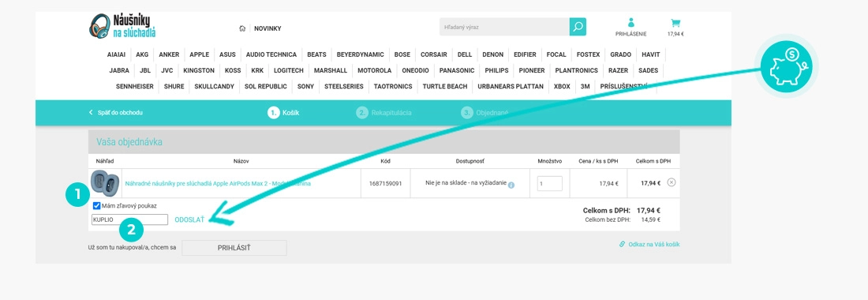Open the AIAIAI brand category
The width and height of the screenshot is (868, 300).
coord(116,54)
